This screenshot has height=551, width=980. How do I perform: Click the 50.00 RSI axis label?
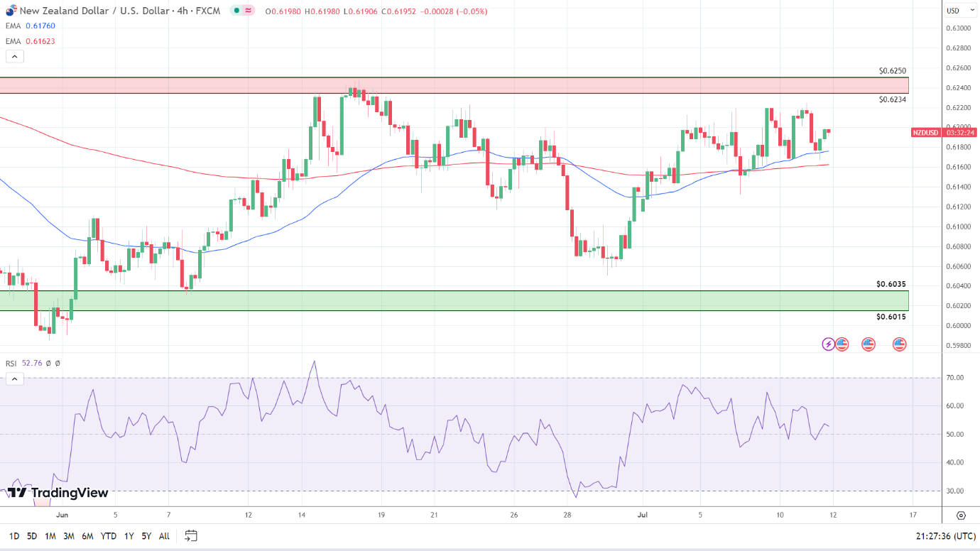954,435
